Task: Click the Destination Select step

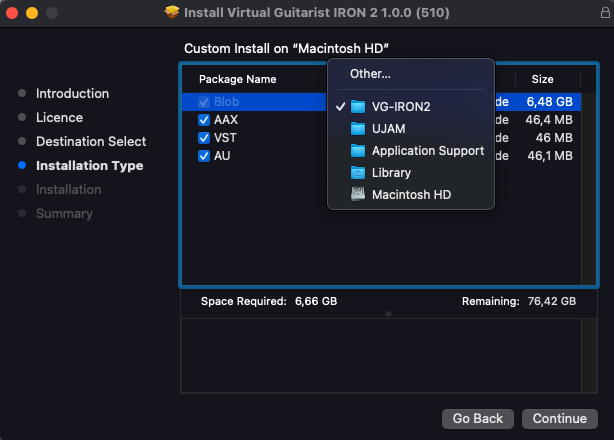Action: click(91, 142)
